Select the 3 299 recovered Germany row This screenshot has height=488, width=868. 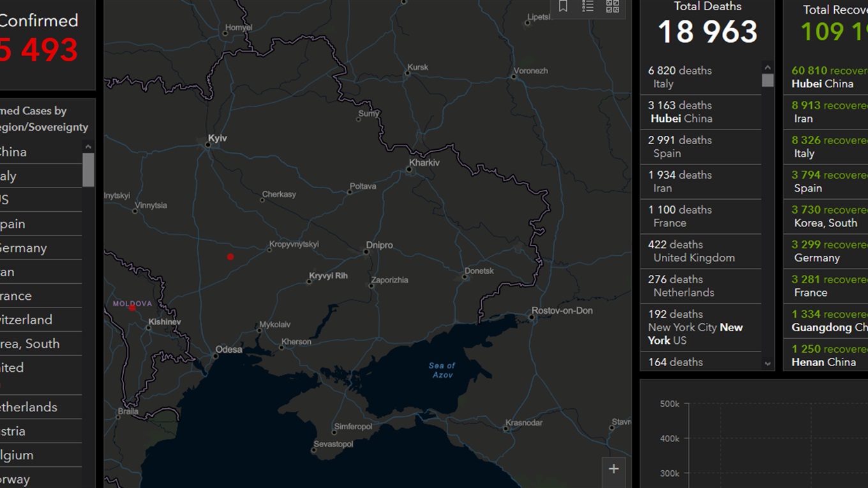click(x=826, y=251)
